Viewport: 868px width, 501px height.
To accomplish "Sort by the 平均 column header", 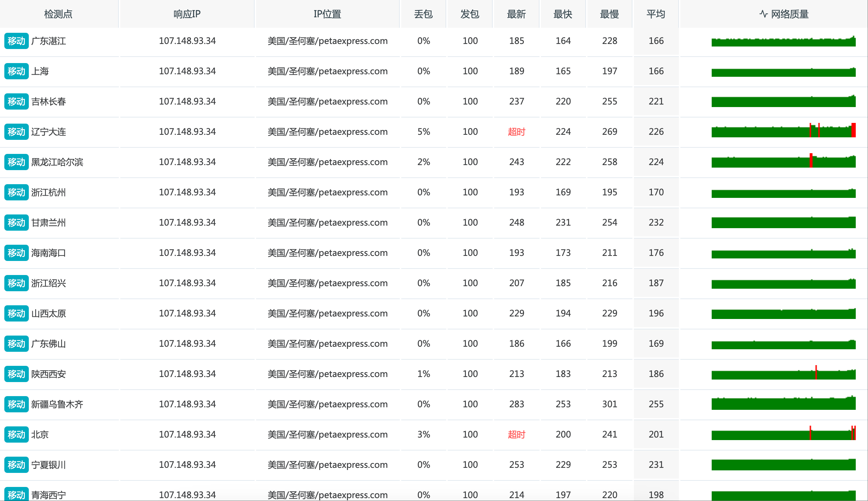I will (656, 14).
